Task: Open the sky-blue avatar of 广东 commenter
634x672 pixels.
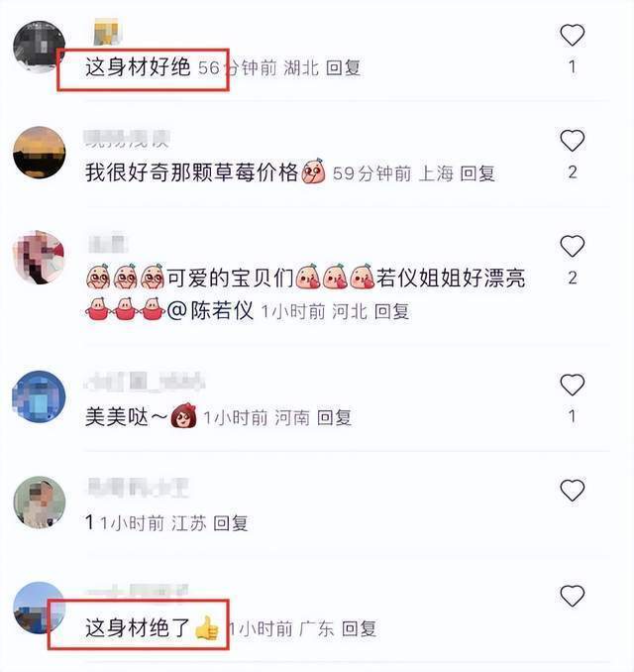Action: pyautogui.click(x=39, y=608)
